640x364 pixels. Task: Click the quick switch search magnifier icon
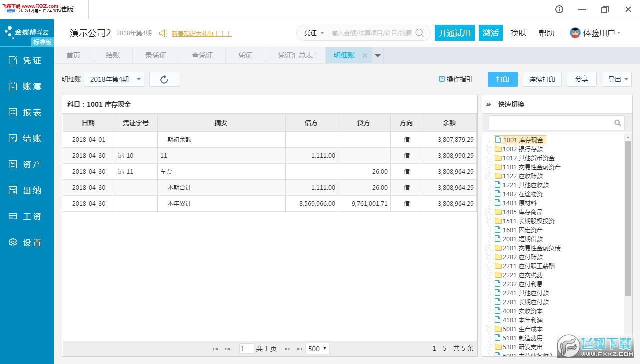[618, 123]
